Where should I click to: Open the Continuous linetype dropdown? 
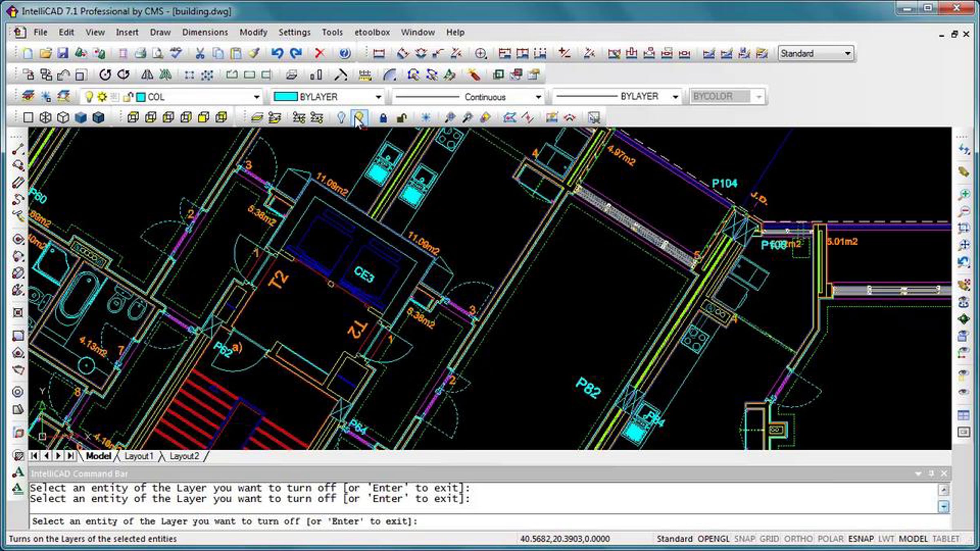(x=538, y=97)
